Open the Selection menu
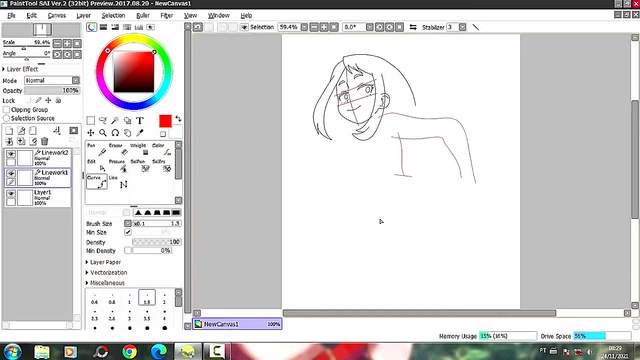The height and width of the screenshot is (360, 640). tap(113, 16)
